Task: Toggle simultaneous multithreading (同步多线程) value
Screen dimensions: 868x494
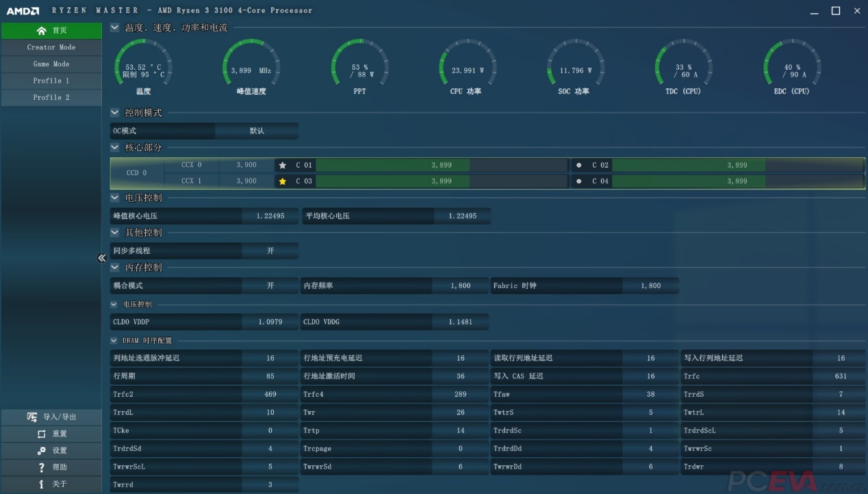Action: tap(270, 251)
